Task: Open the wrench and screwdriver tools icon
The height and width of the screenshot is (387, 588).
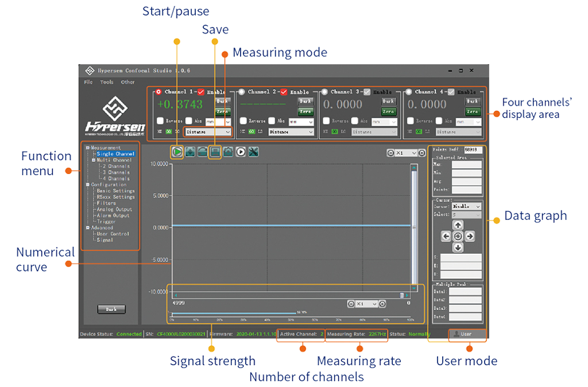Action: tap(253, 152)
